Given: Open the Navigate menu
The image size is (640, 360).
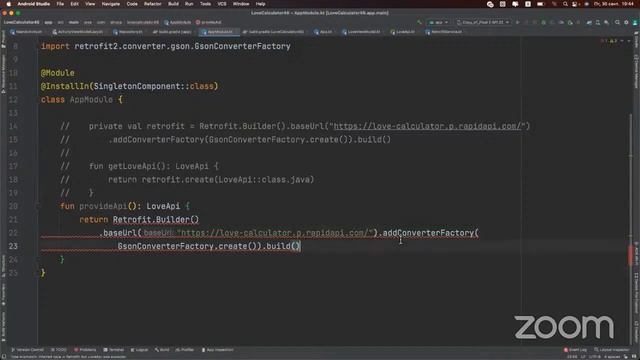Looking at the screenshot, I should (x=111, y=4).
